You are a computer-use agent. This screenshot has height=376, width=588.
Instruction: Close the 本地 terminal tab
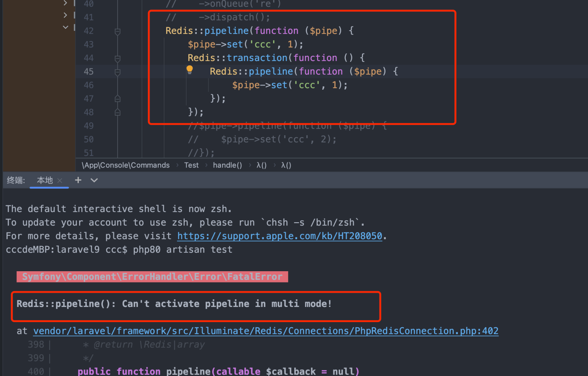point(59,180)
